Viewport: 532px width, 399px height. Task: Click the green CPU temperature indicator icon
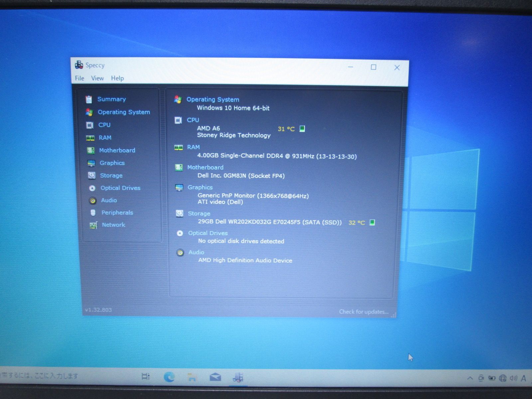pos(302,129)
